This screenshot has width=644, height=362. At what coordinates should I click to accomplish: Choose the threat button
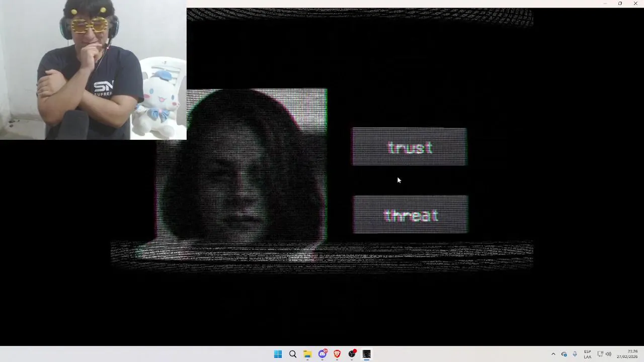pyautogui.click(x=410, y=215)
